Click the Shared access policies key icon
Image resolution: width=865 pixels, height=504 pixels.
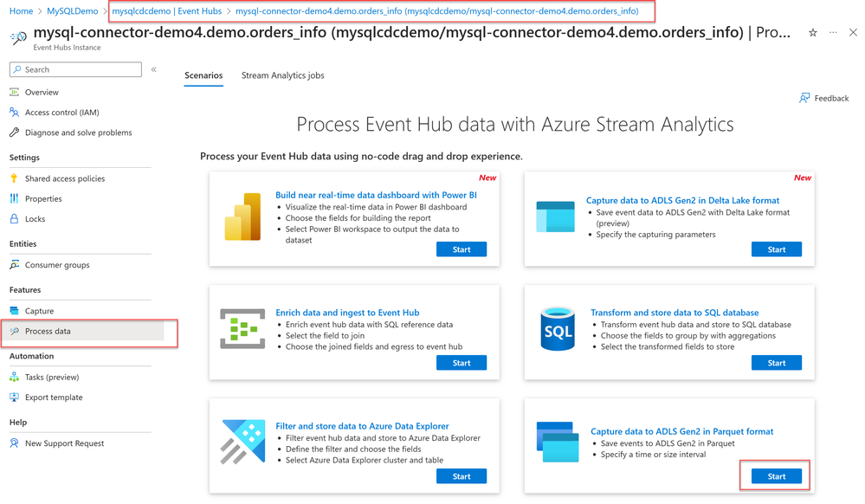tap(15, 178)
